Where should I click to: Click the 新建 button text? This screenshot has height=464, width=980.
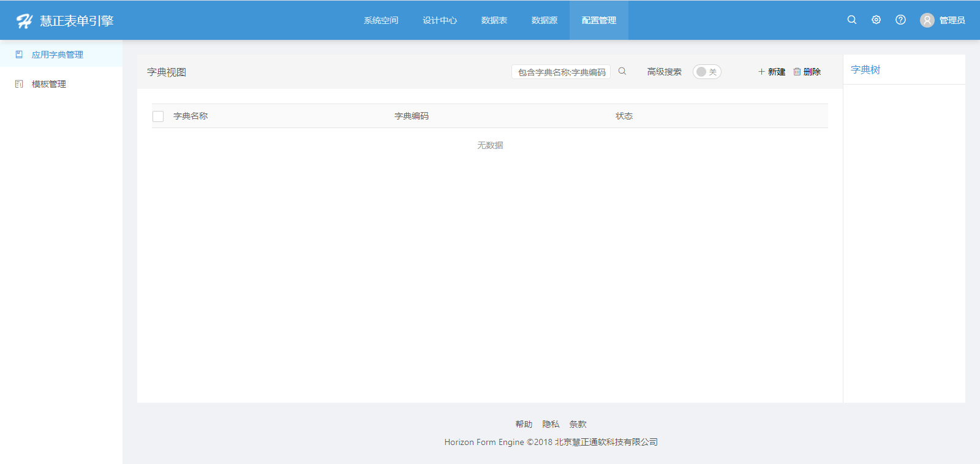[777, 72]
